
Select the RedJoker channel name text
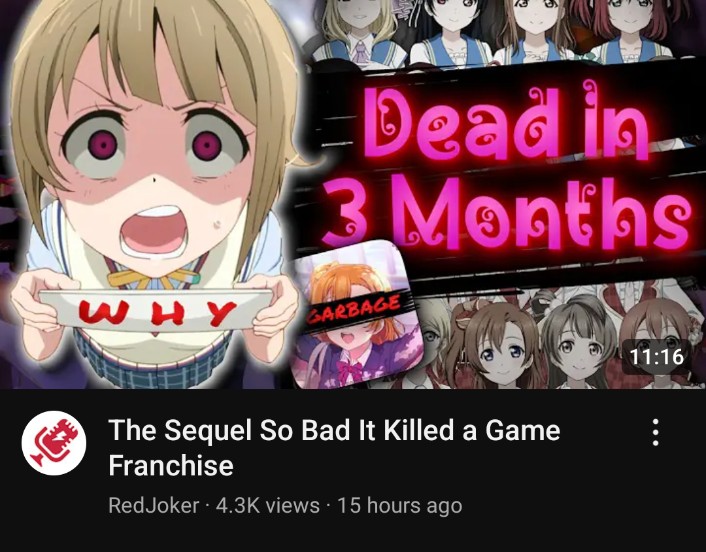(x=154, y=505)
